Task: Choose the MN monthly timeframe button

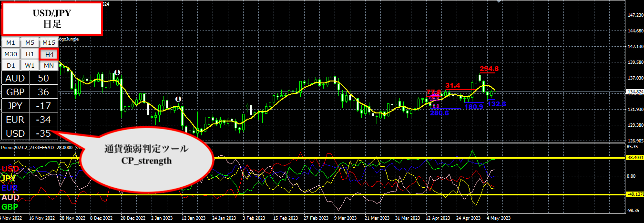Action: point(49,65)
